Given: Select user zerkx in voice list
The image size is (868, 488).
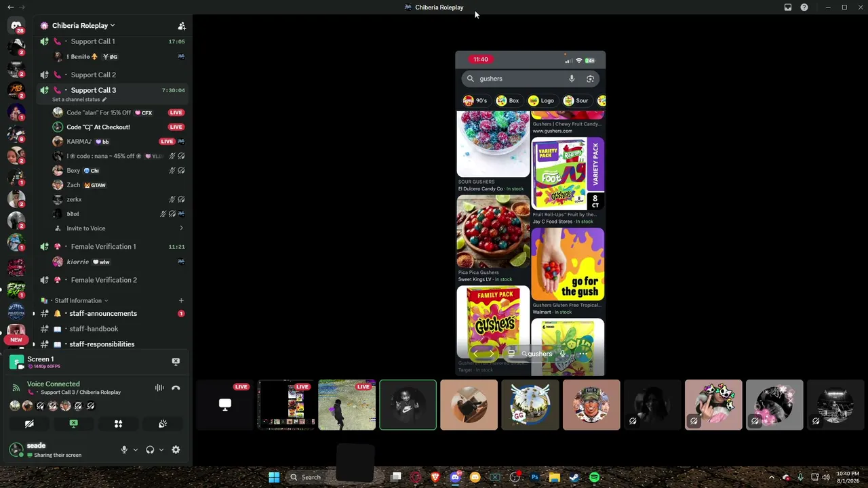Looking at the screenshot, I should [119, 199].
